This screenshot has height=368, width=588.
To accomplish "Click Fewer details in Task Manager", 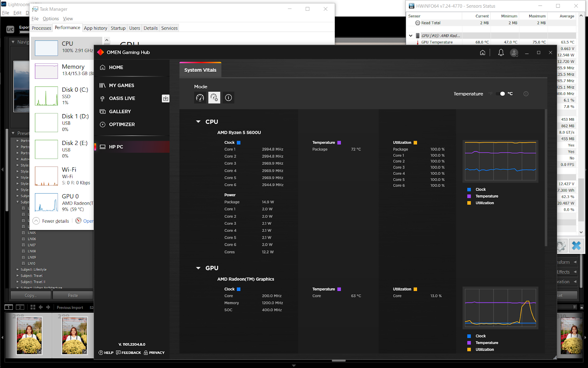I will [51, 221].
